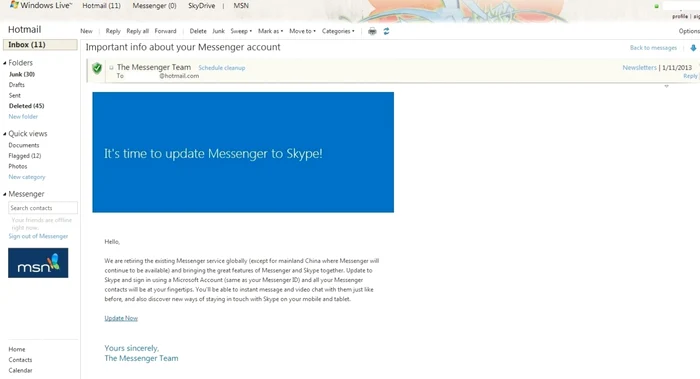
Task: Select the Junk folder
Action: tap(21, 74)
